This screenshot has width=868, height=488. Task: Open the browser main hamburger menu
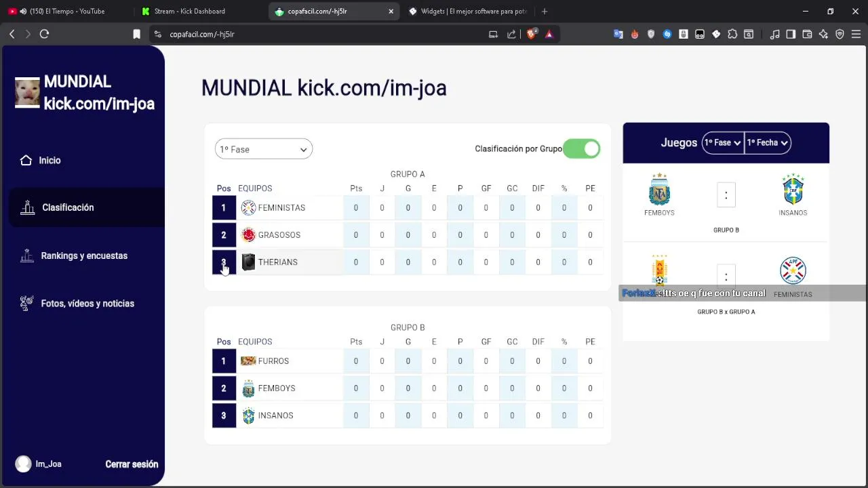pyautogui.click(x=856, y=34)
